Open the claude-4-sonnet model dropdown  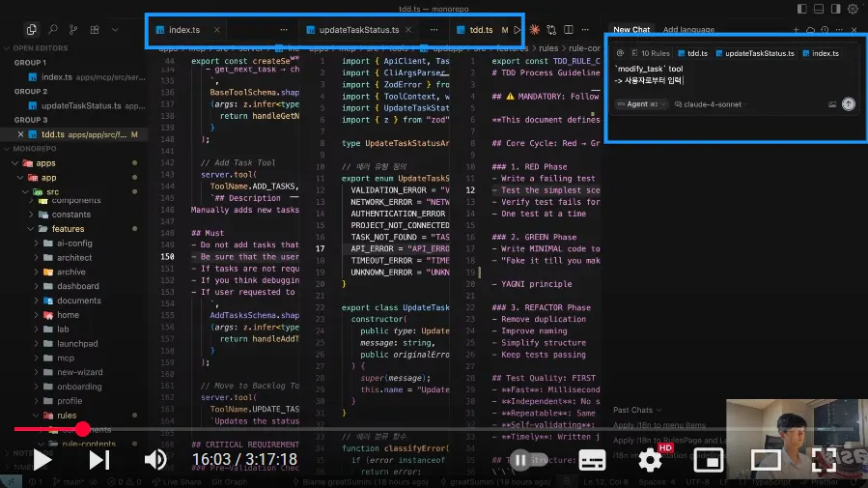711,104
